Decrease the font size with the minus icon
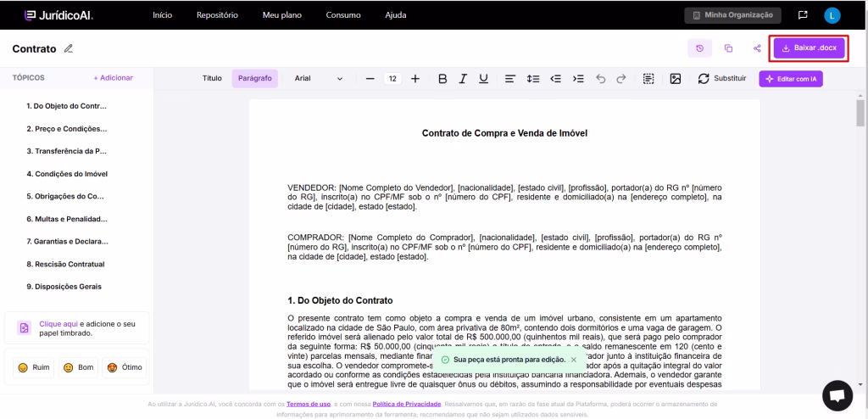The width and height of the screenshot is (868, 419). pyautogui.click(x=370, y=79)
